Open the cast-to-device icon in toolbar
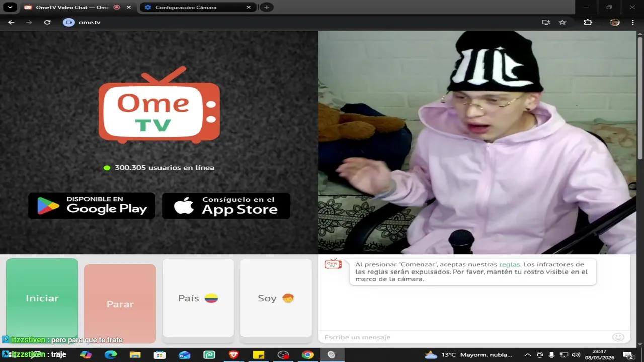 pyautogui.click(x=545, y=22)
